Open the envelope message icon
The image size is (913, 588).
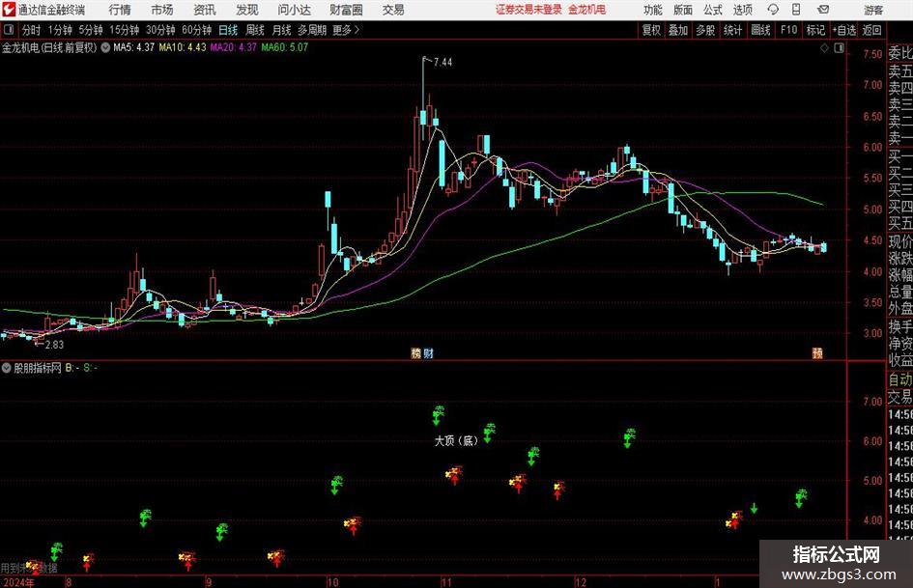pos(823,10)
